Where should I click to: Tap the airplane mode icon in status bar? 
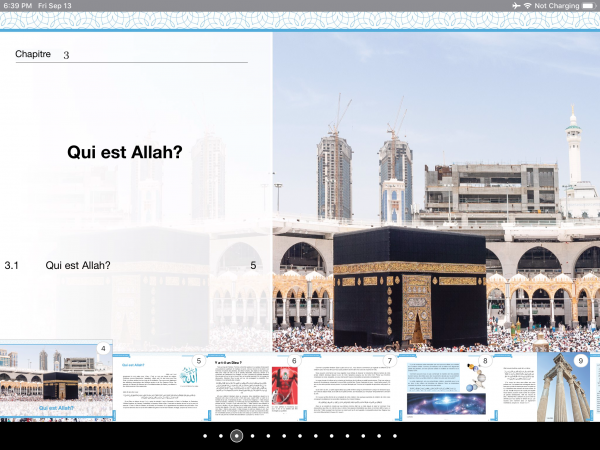coord(514,6)
